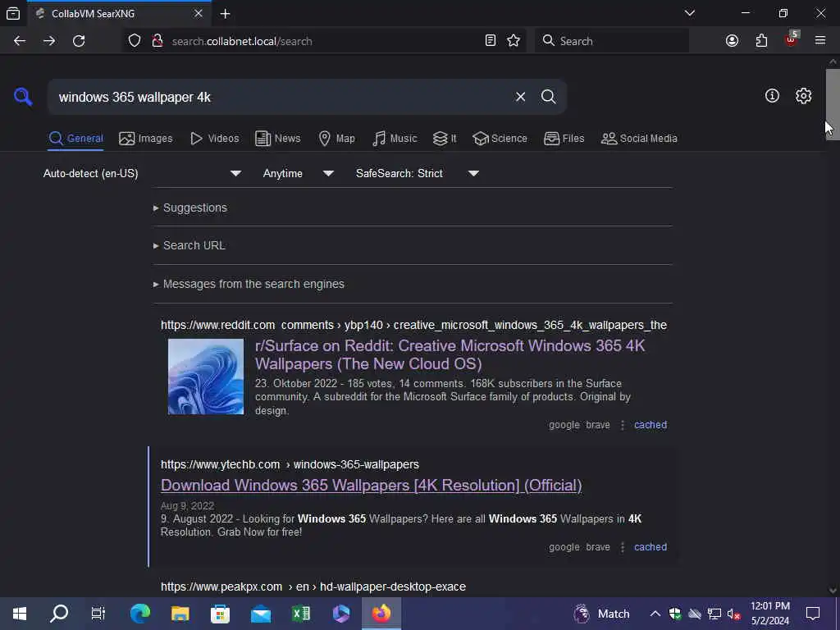Open tracking protection shield icon

(135, 41)
